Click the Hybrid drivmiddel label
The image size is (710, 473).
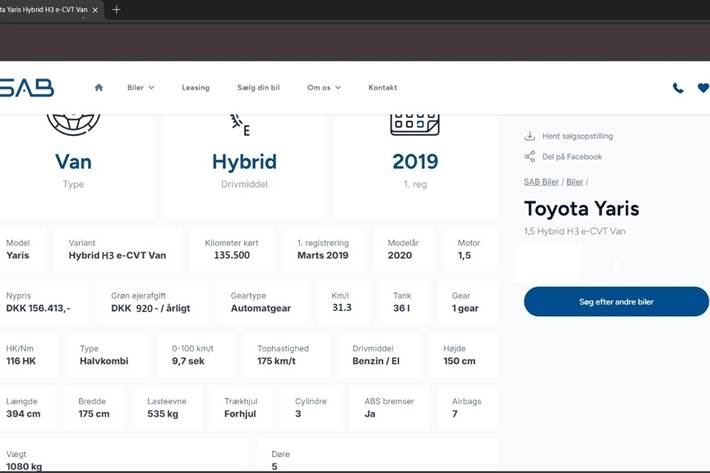(x=244, y=162)
